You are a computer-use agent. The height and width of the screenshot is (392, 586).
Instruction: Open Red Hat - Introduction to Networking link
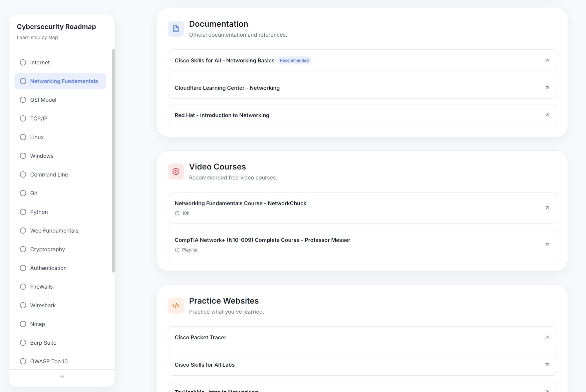[362, 115]
